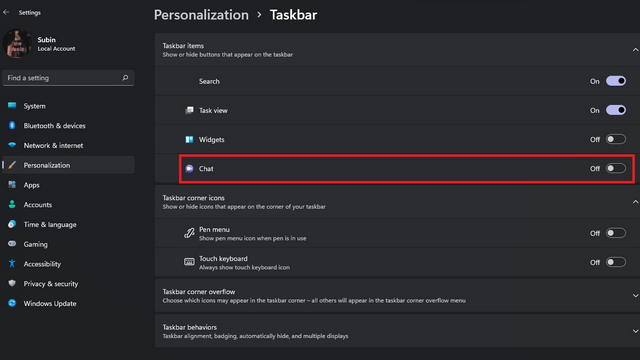Click the Network & internet wifi icon
Image resolution: width=640 pixels, height=360 pixels.
[x=12, y=145]
